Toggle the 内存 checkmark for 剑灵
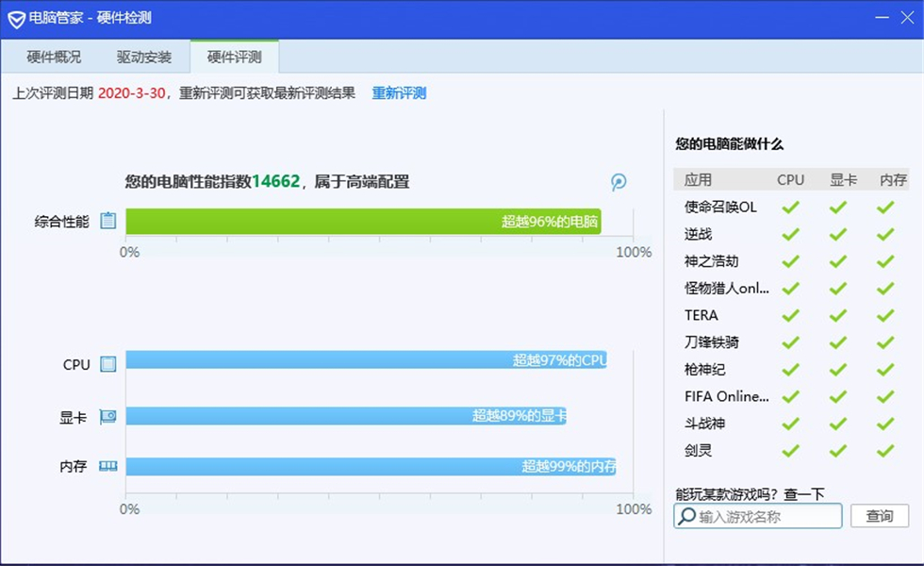Viewport: 924px width, 566px height. pos(884,451)
